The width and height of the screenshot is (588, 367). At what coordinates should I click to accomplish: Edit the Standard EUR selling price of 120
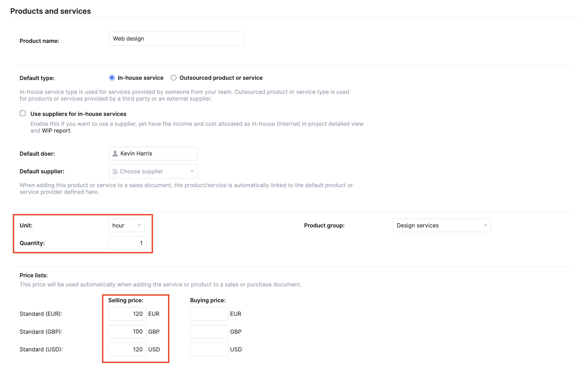click(x=127, y=314)
